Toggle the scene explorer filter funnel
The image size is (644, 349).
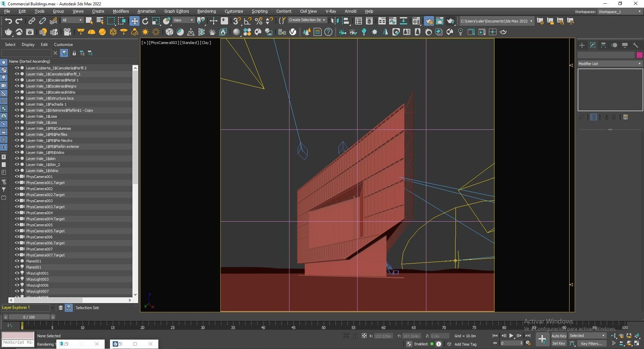point(64,53)
